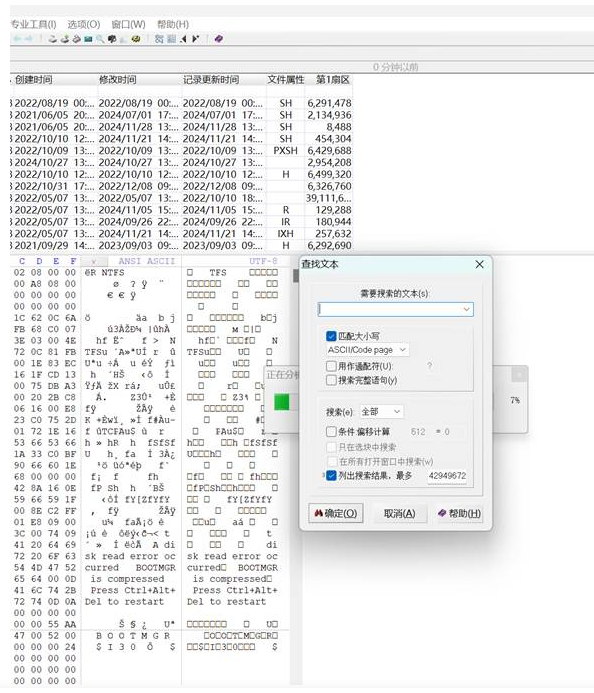
Task: Click the UTF-8 column header
Action: pos(263,261)
